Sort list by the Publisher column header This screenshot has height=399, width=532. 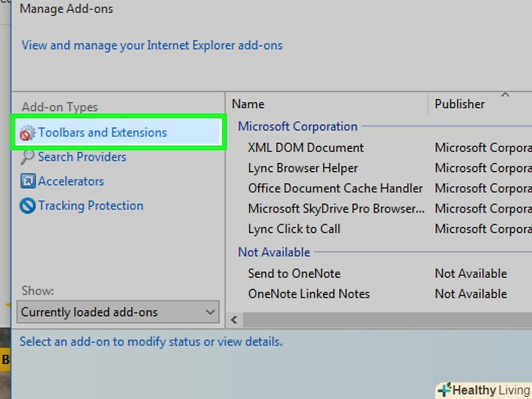460,104
